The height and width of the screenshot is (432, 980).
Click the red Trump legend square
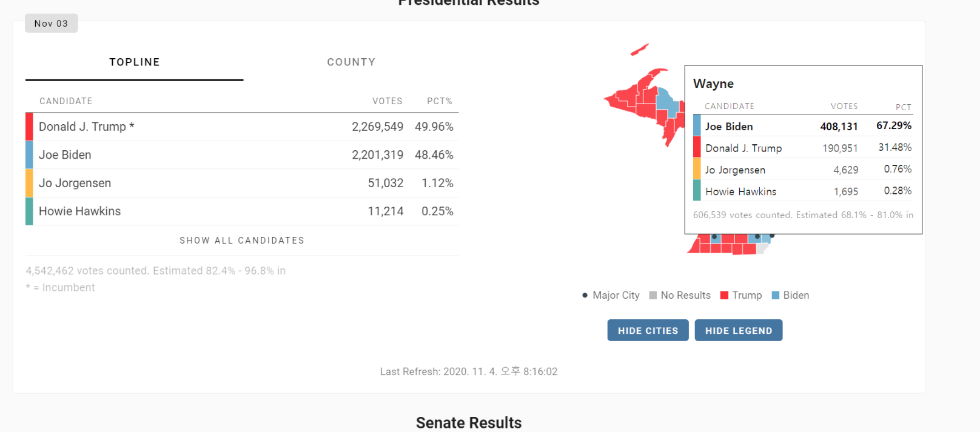click(x=724, y=296)
